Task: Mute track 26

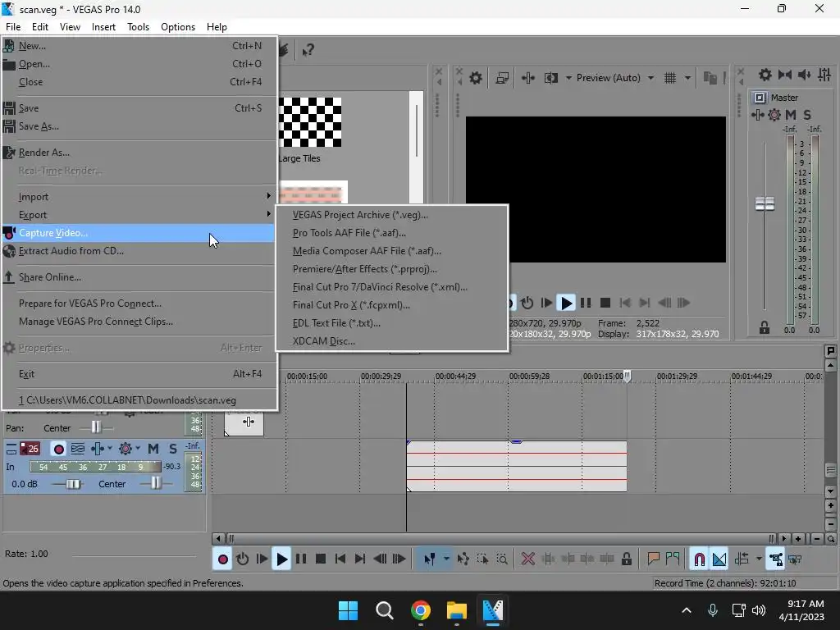Action: [153, 449]
